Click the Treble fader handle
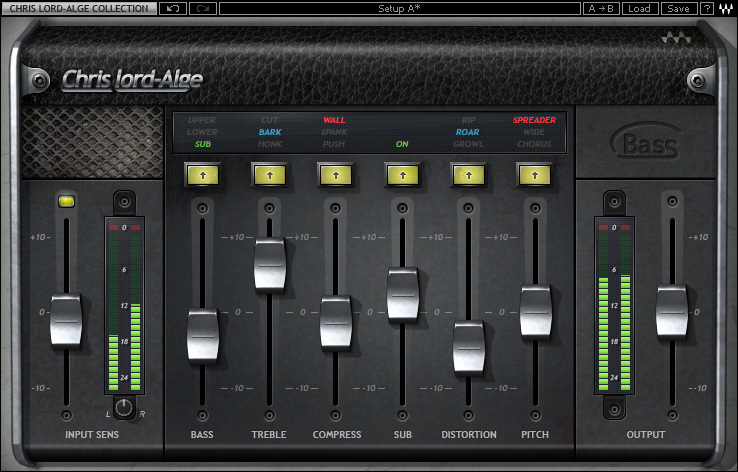Image resolution: width=738 pixels, height=472 pixels. 270,264
